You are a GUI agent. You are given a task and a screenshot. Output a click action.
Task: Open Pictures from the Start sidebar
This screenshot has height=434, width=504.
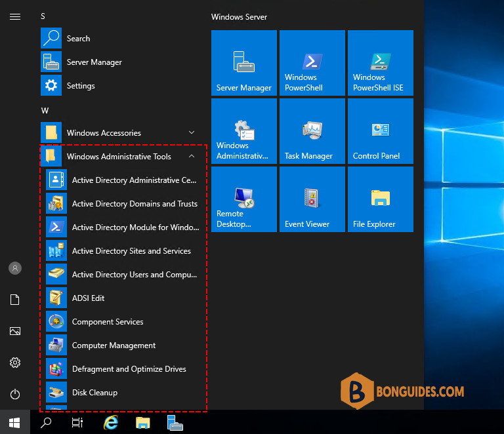click(x=15, y=331)
